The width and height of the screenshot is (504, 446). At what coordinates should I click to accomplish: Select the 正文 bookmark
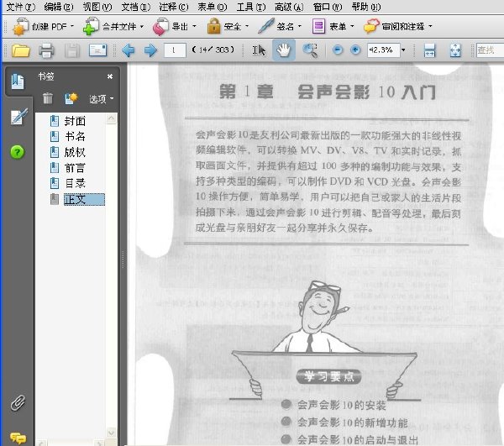coord(84,199)
